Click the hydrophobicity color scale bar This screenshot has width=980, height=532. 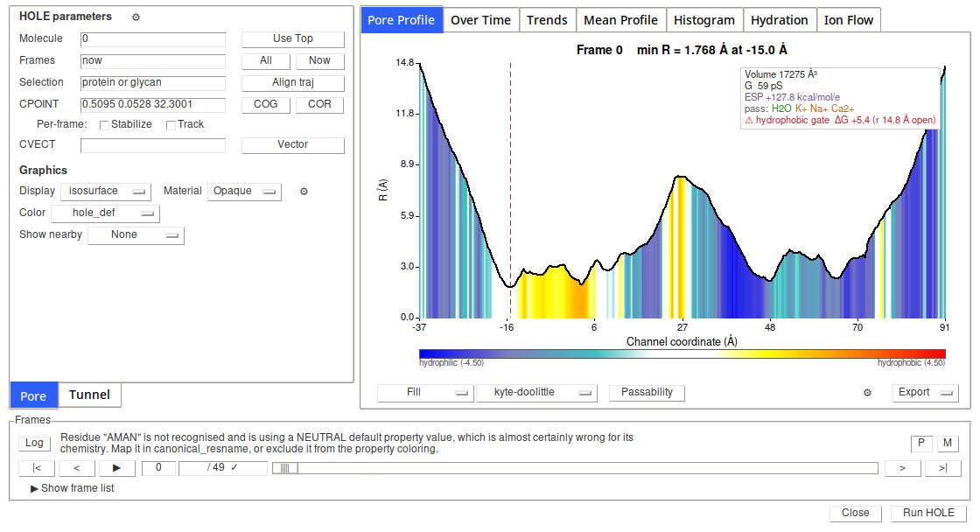coord(682,353)
